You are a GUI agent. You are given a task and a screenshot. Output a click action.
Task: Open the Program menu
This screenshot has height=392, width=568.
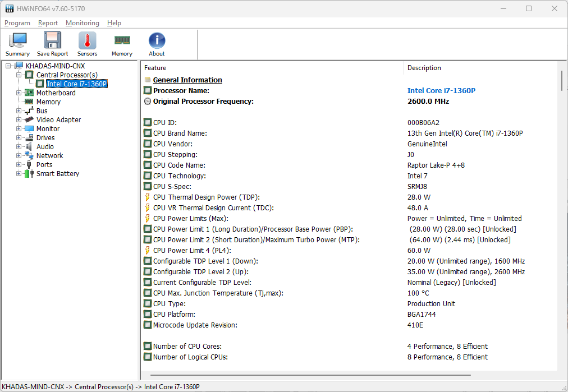coord(17,23)
